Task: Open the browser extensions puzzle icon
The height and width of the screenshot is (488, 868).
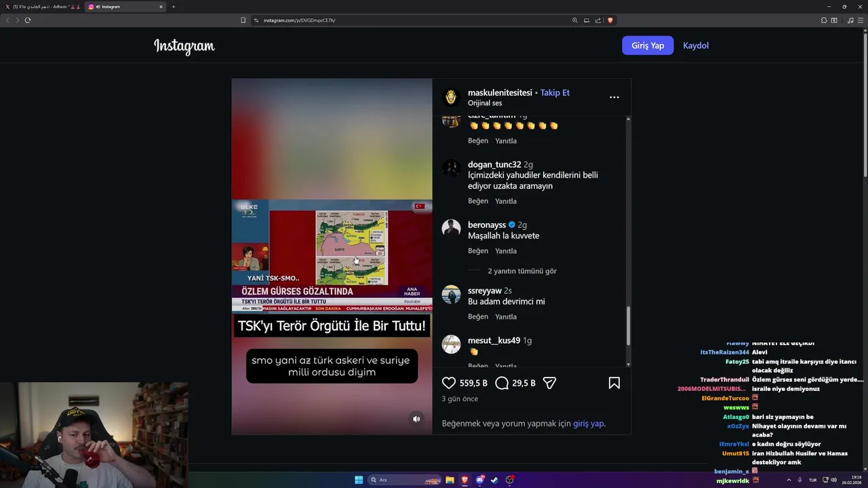Action: coord(824,20)
